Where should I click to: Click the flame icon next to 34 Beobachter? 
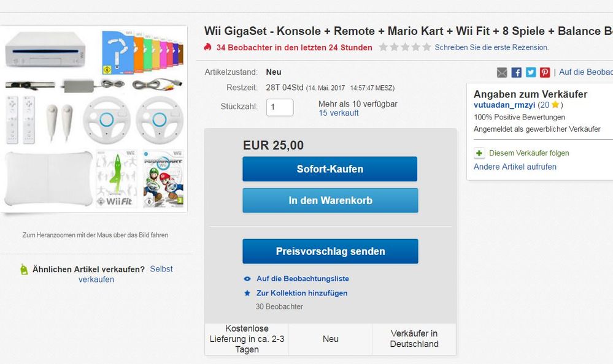[x=208, y=47]
